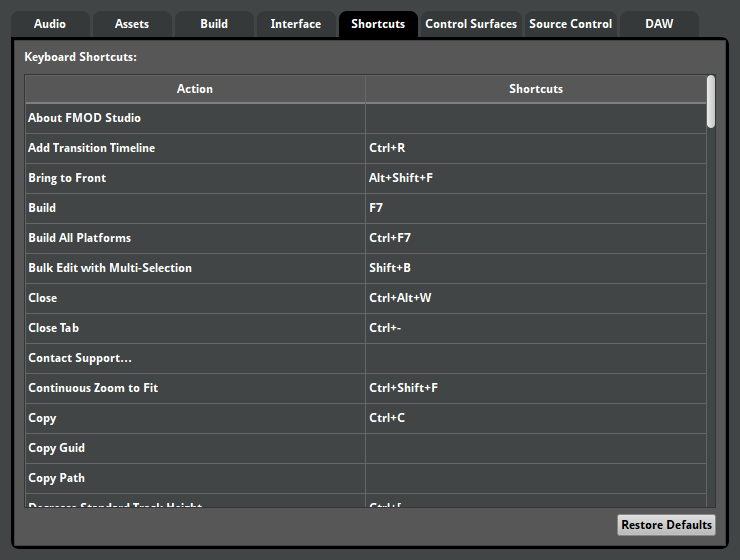The height and width of the screenshot is (560, 740).
Task: Click the Action column header
Action: click(x=195, y=89)
